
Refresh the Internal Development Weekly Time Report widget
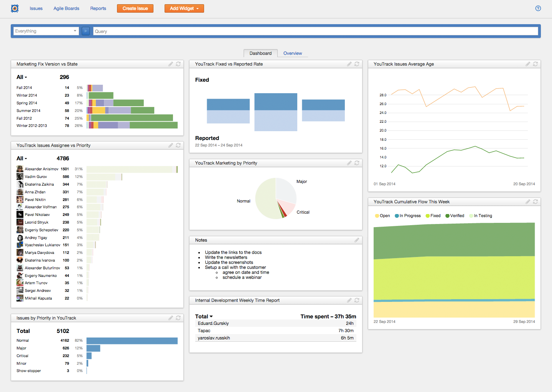pyautogui.click(x=357, y=300)
